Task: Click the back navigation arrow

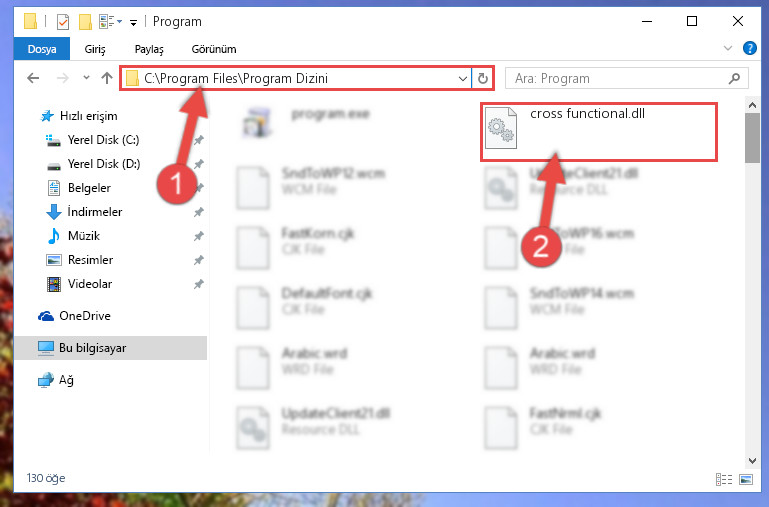Action: (x=33, y=78)
